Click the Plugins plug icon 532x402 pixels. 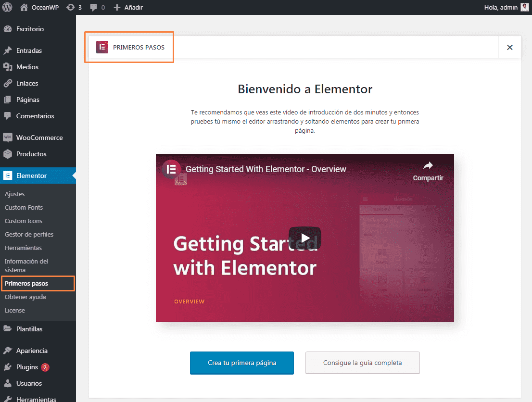click(x=8, y=367)
